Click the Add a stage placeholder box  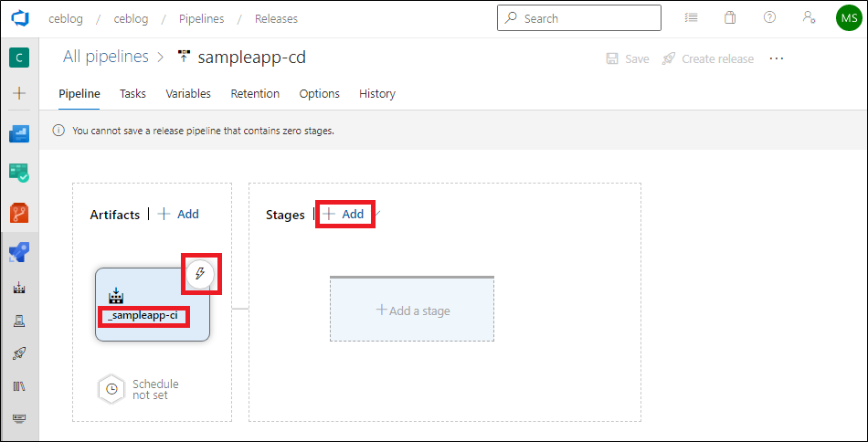412,310
